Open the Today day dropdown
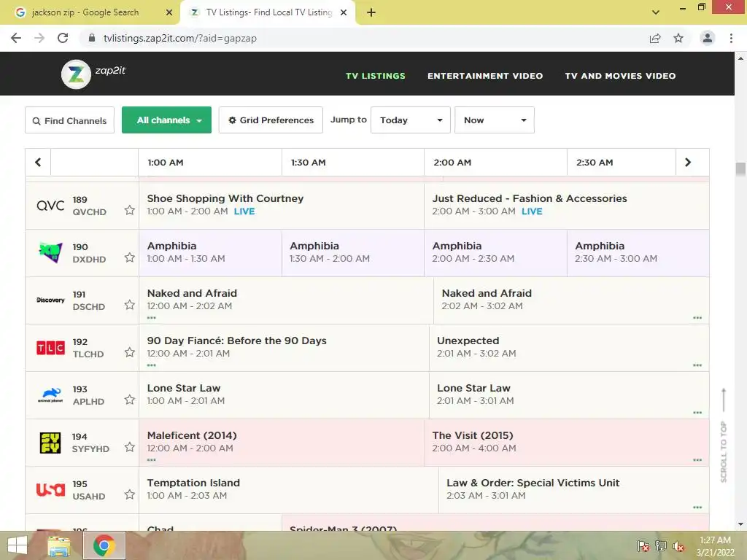This screenshot has width=747, height=560. click(411, 120)
